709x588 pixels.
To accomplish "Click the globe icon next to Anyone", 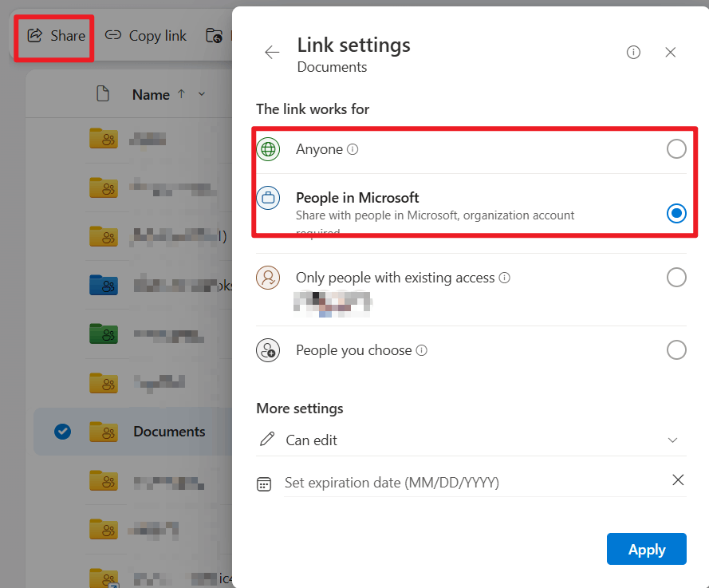I will pyautogui.click(x=267, y=148).
